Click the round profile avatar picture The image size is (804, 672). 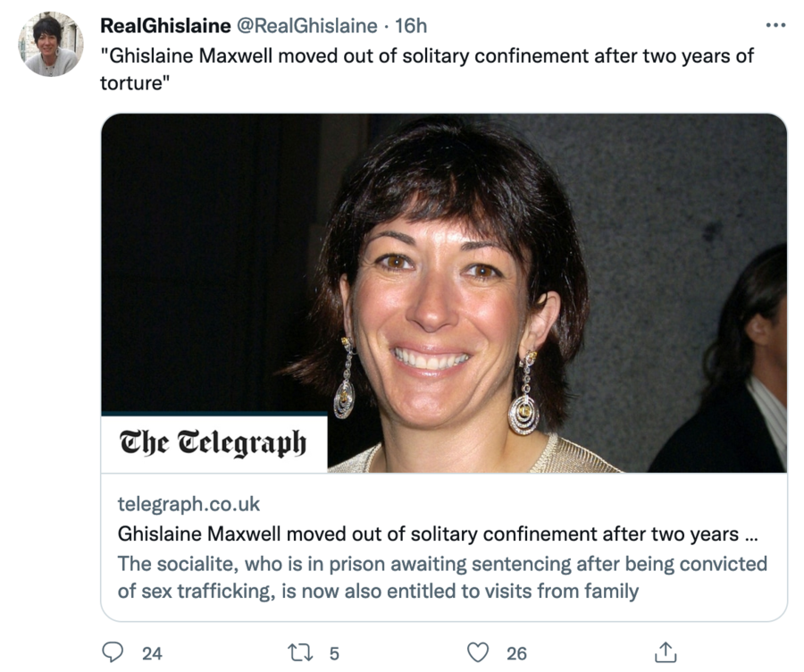tap(51, 44)
